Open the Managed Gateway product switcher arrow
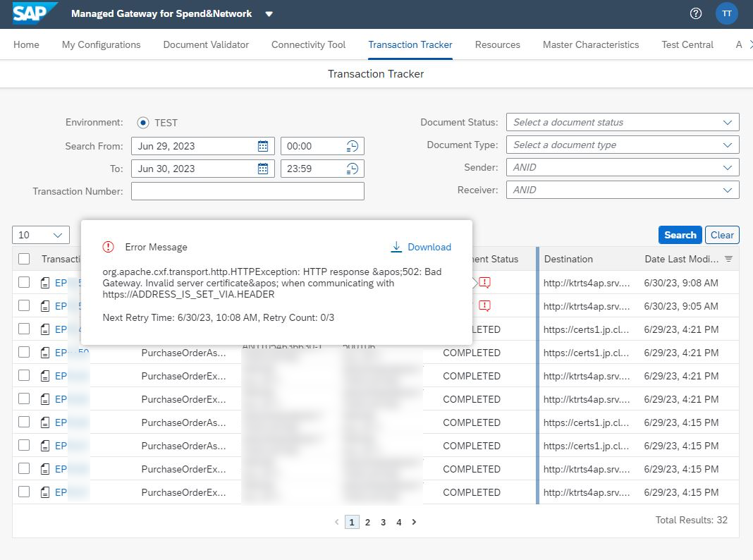The image size is (753, 560). 269,14
